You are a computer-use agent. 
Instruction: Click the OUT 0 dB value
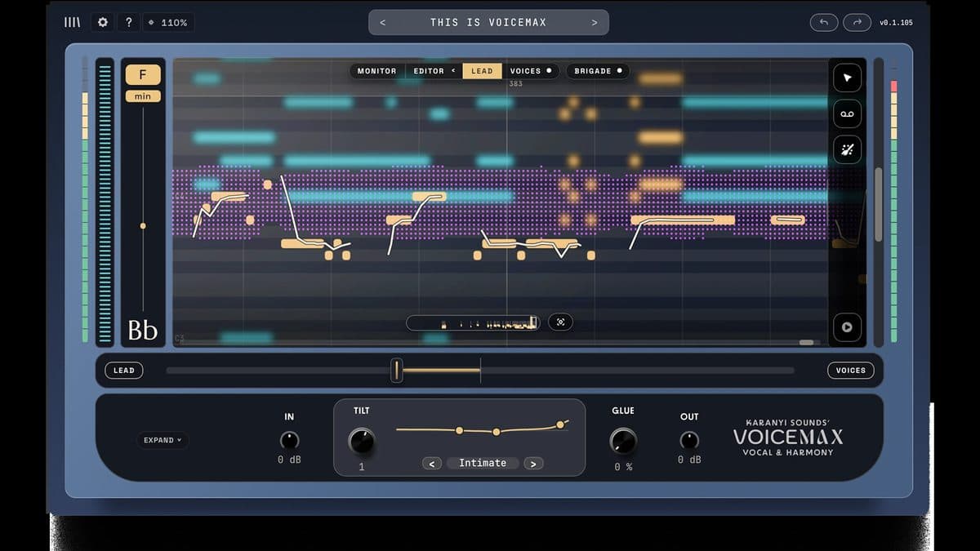click(689, 460)
